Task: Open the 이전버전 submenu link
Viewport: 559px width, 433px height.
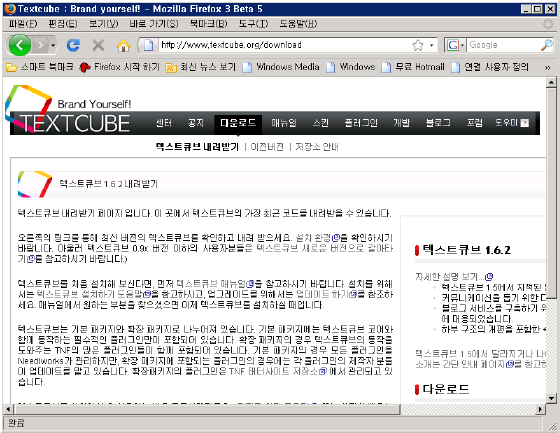Action: coord(267,147)
